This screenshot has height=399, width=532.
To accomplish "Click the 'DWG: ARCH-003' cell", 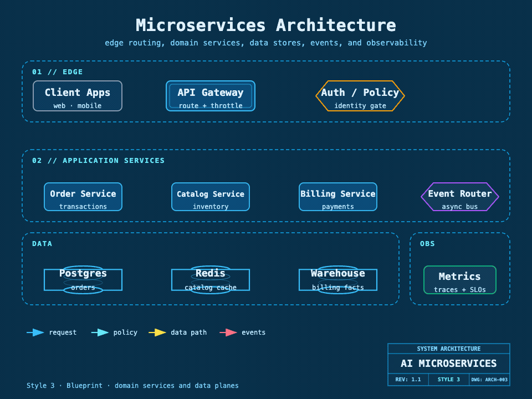I will pyautogui.click(x=489, y=379).
